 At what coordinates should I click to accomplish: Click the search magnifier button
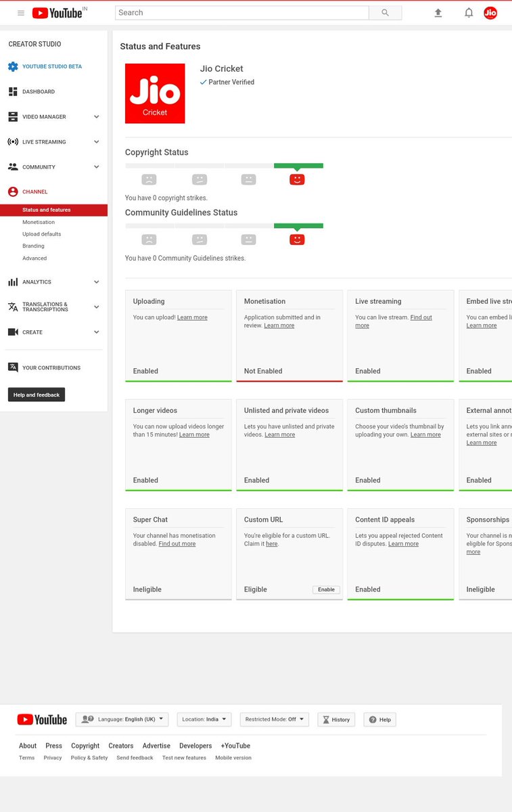(385, 13)
